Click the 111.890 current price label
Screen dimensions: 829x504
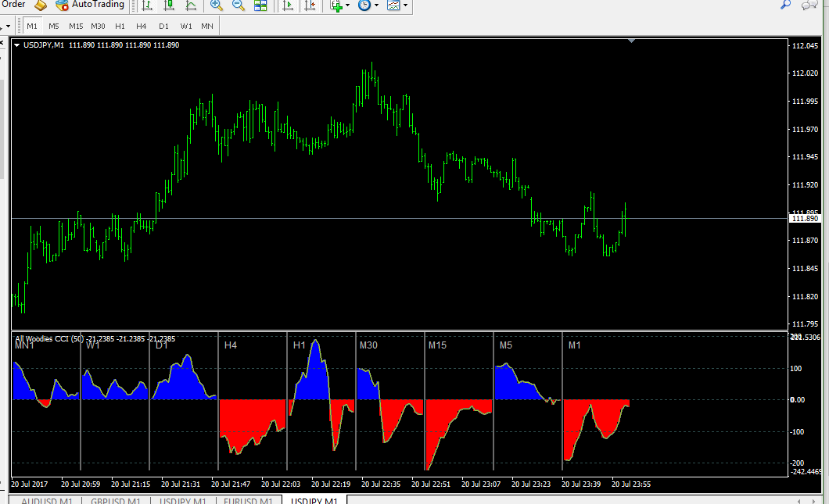(x=805, y=218)
